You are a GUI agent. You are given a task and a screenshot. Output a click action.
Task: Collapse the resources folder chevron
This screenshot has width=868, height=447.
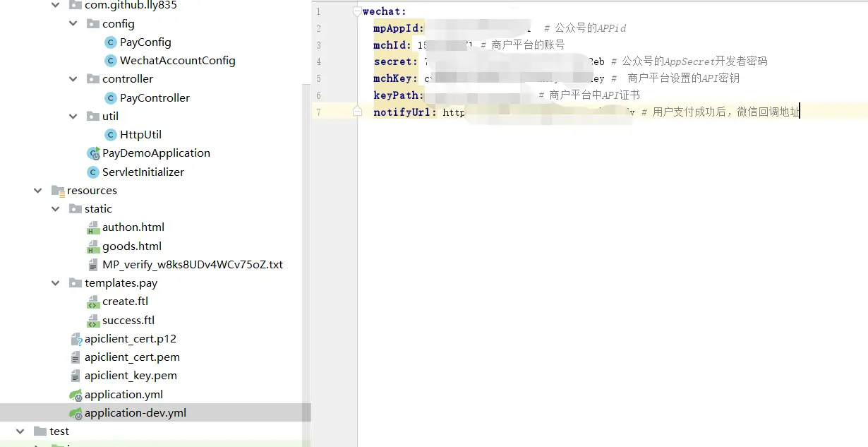point(38,190)
